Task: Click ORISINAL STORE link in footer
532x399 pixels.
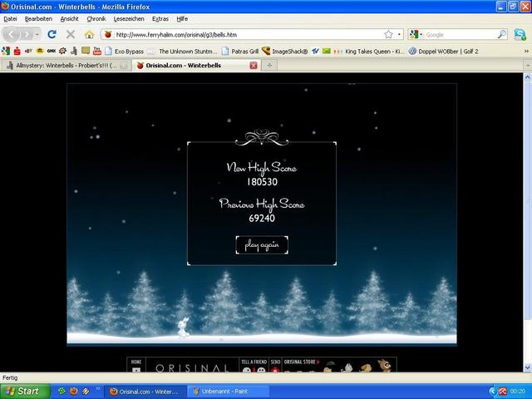Action: pyautogui.click(x=302, y=362)
